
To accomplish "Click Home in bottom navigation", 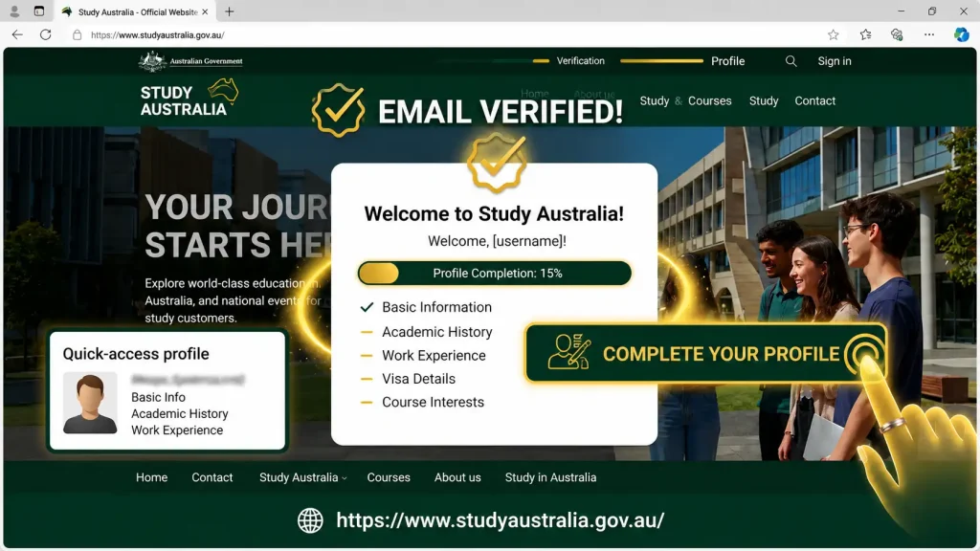I will (x=152, y=477).
